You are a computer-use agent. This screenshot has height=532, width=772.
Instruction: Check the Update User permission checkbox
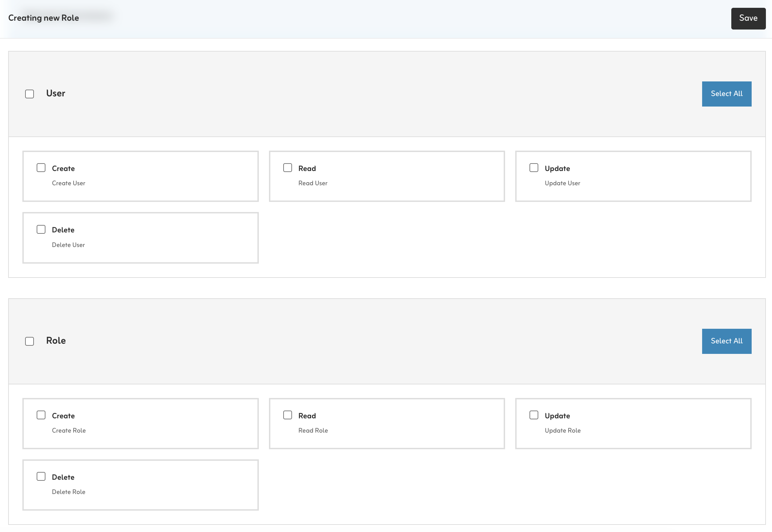tap(534, 168)
